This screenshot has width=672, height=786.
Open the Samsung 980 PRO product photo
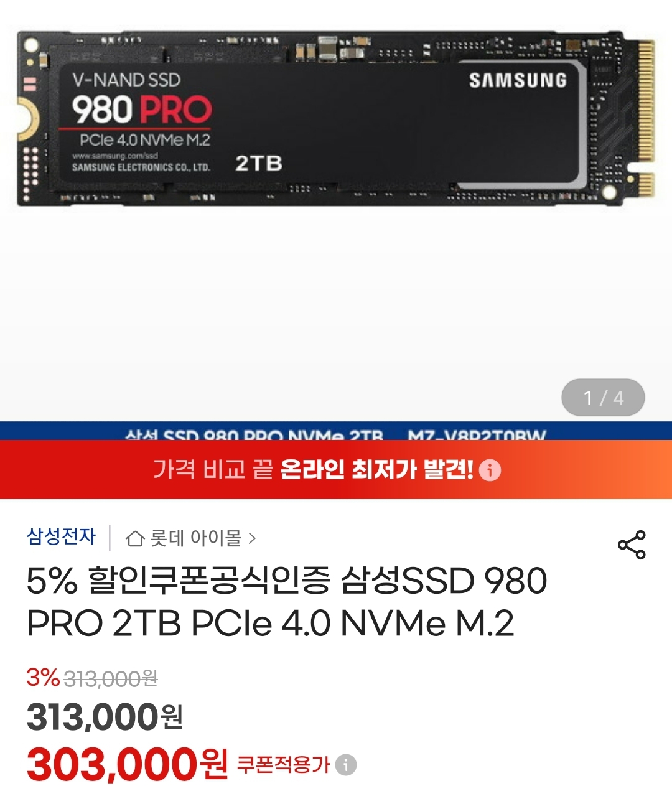(x=336, y=118)
